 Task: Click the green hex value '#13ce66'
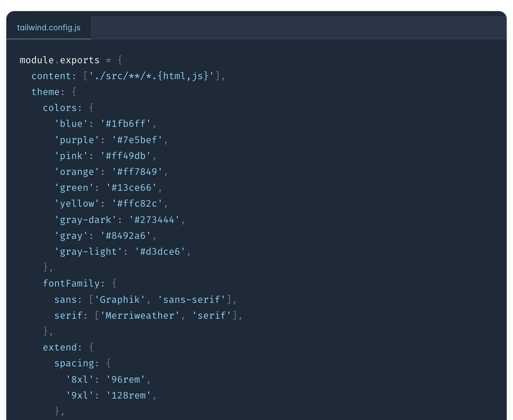pyautogui.click(x=132, y=188)
